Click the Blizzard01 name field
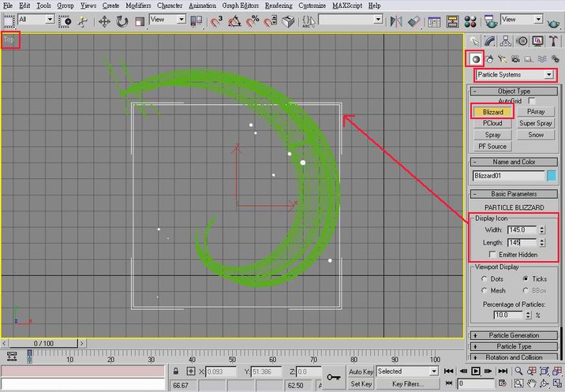565x392 pixels. point(508,176)
